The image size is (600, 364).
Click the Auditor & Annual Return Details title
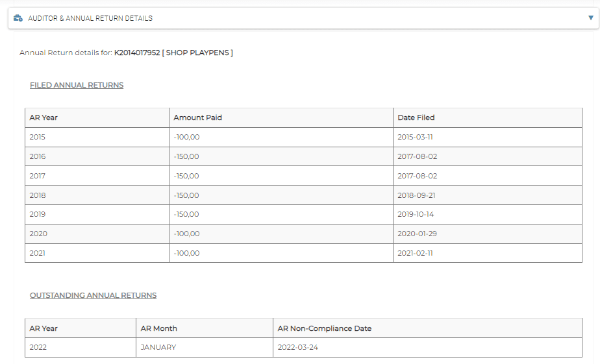(90, 18)
